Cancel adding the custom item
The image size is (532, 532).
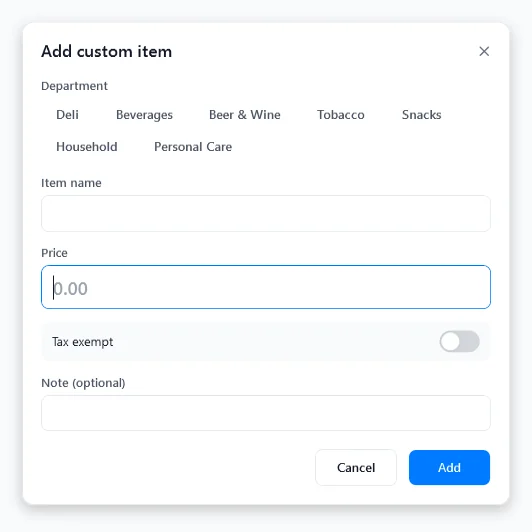coord(356,468)
